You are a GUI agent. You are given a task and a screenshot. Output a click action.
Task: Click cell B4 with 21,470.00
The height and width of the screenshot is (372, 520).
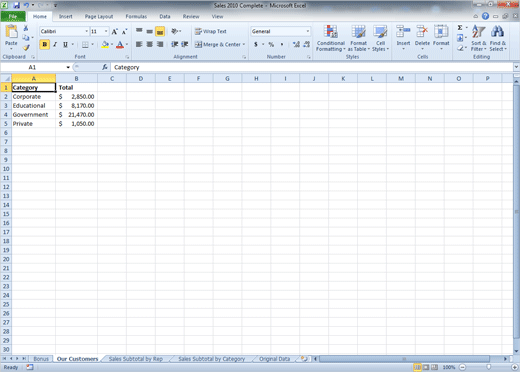tap(76, 115)
